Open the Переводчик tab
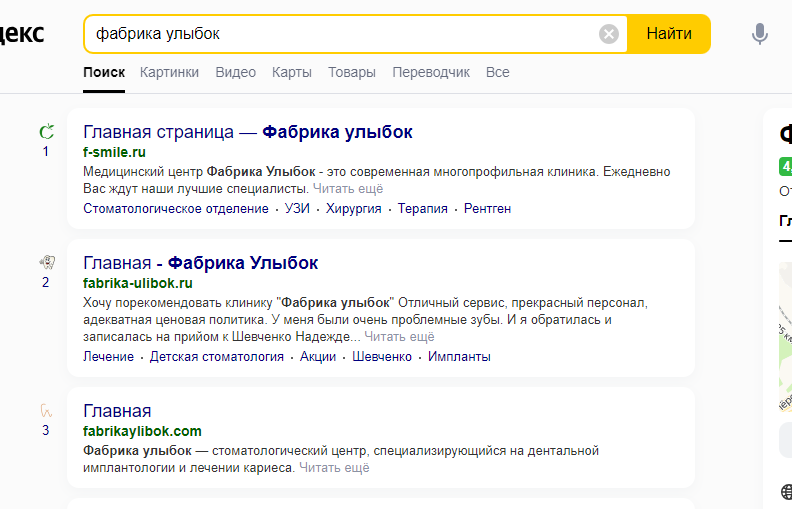Screen dimensions: 792x509 pyautogui.click(x=431, y=72)
